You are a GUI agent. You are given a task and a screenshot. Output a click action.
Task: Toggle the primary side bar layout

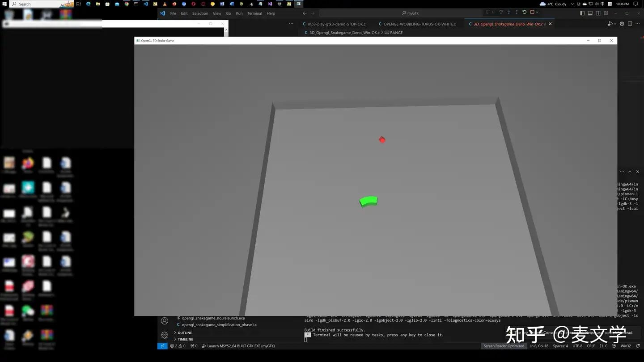point(582,13)
